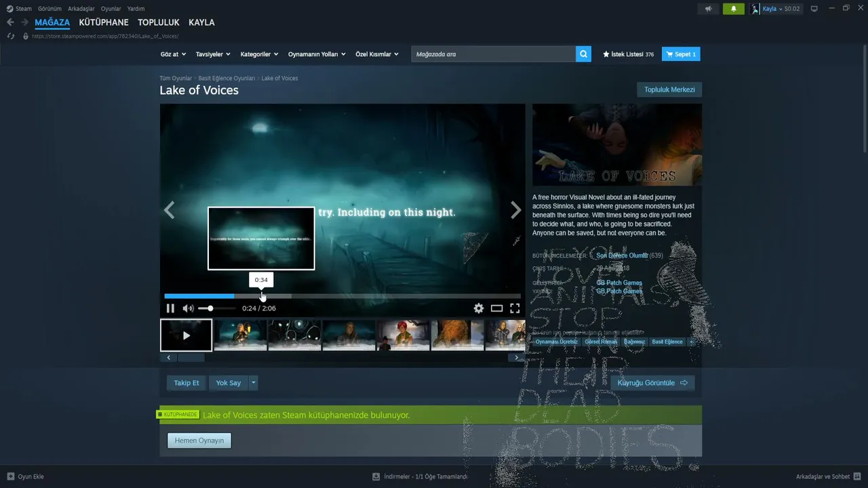Toggle theater mode on the video player
The image size is (868, 488).
[x=497, y=308]
